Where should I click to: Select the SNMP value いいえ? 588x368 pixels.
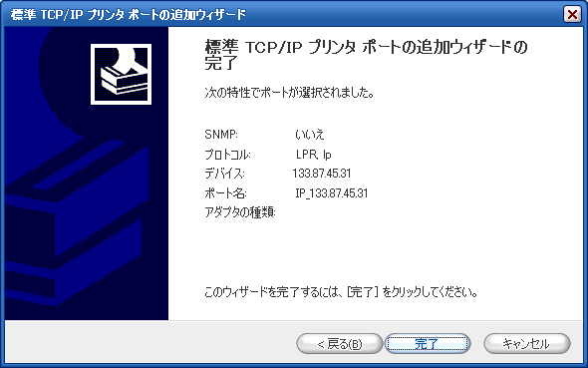(x=309, y=135)
